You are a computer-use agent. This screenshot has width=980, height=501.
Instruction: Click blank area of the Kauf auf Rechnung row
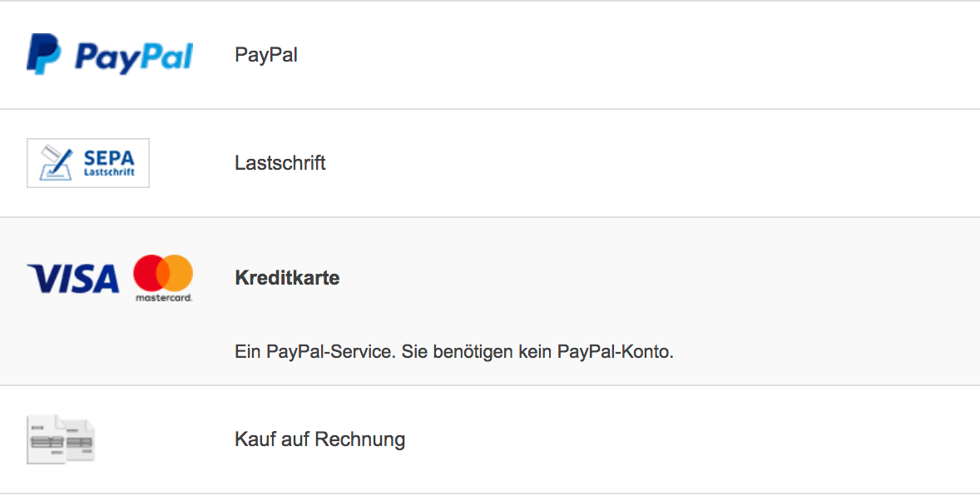point(666,439)
